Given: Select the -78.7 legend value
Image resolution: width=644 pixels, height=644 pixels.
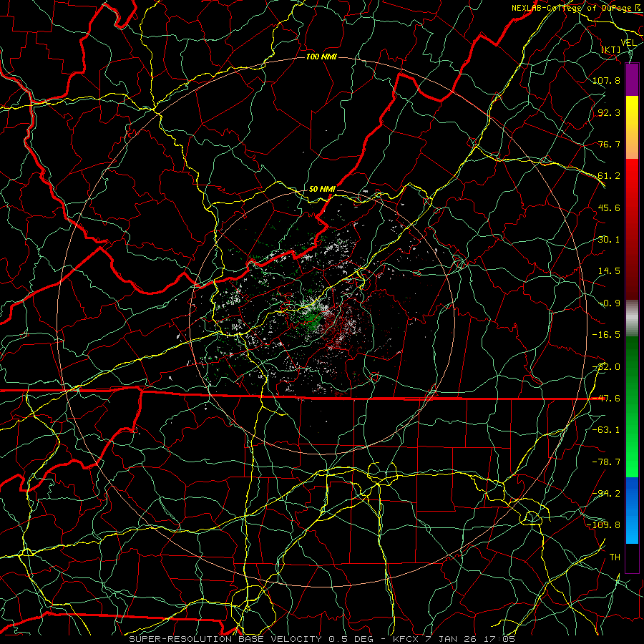Looking at the screenshot, I should (606, 462).
